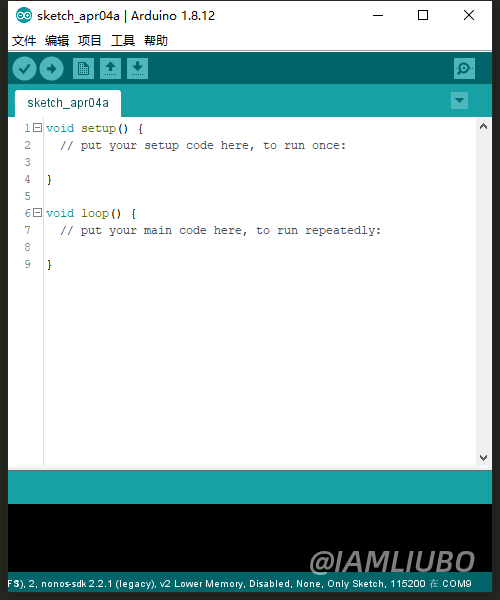Open the Serial Monitor magnifier icon
Screen dimensions: 500x600
click(x=464, y=69)
